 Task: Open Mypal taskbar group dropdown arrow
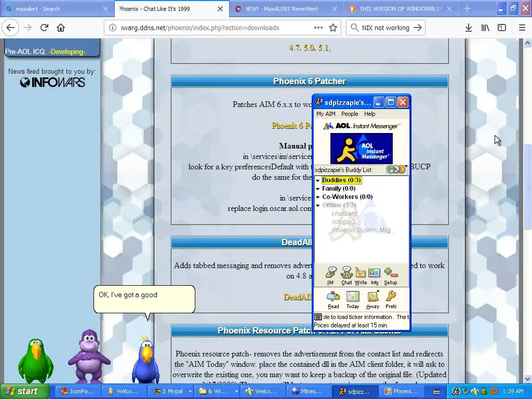190,391
